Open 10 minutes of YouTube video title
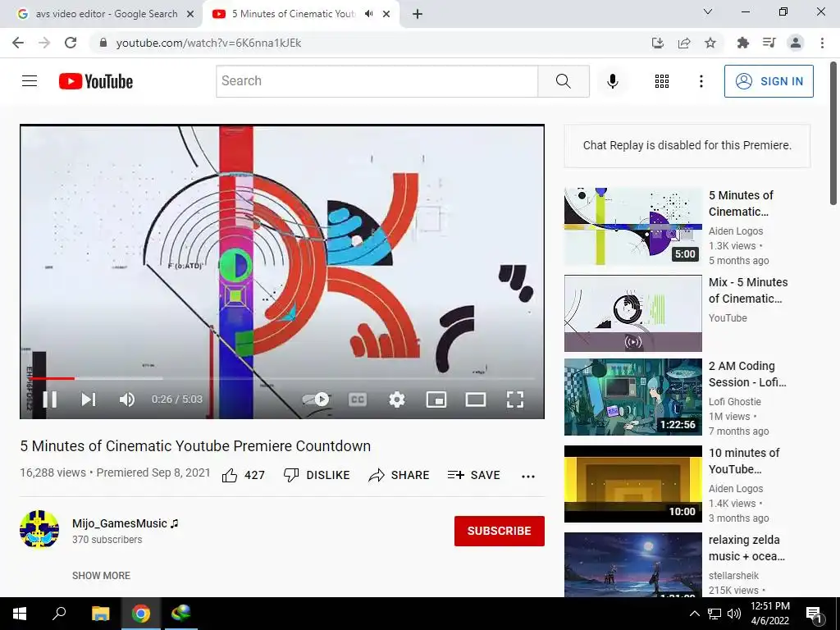This screenshot has width=840, height=630. [x=743, y=461]
